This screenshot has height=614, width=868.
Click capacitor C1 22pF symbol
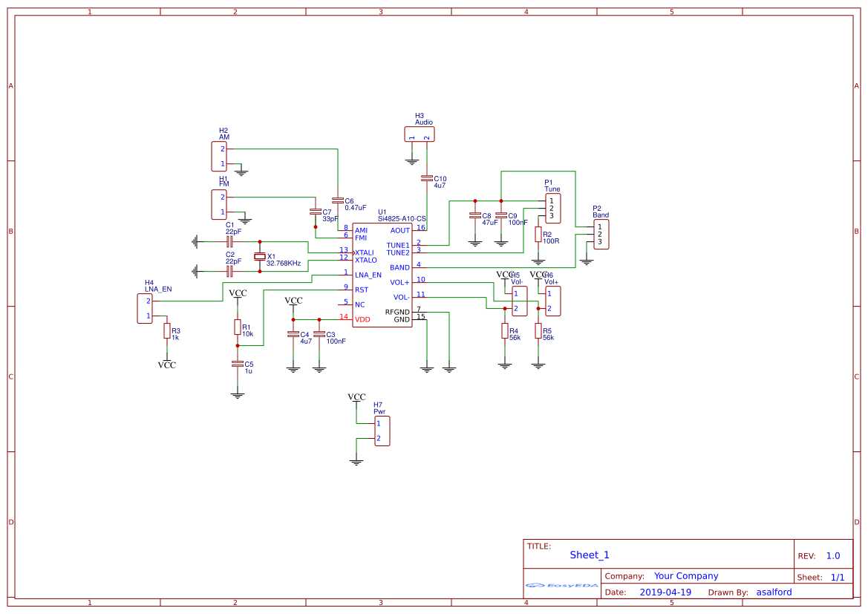[229, 242]
